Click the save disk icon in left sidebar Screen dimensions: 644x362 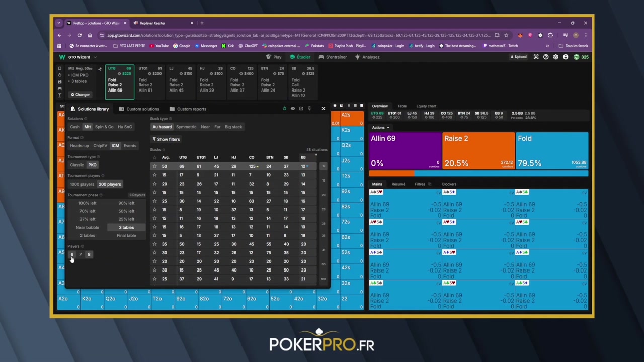pyautogui.click(x=59, y=81)
